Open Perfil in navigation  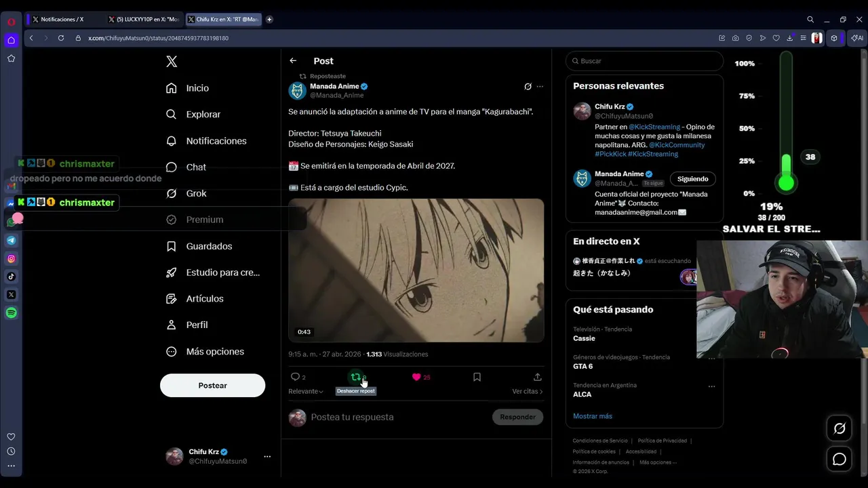pyautogui.click(x=187, y=325)
